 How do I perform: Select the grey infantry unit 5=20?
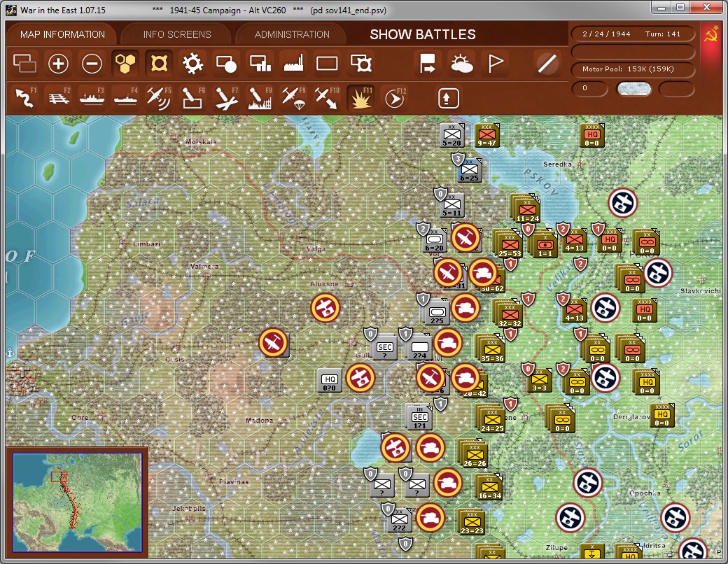pos(451,136)
